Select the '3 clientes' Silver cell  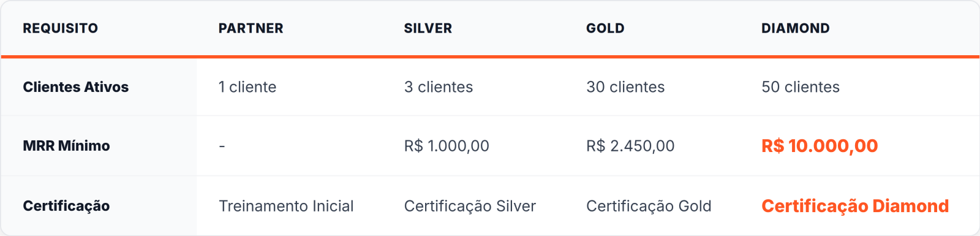[439, 87]
